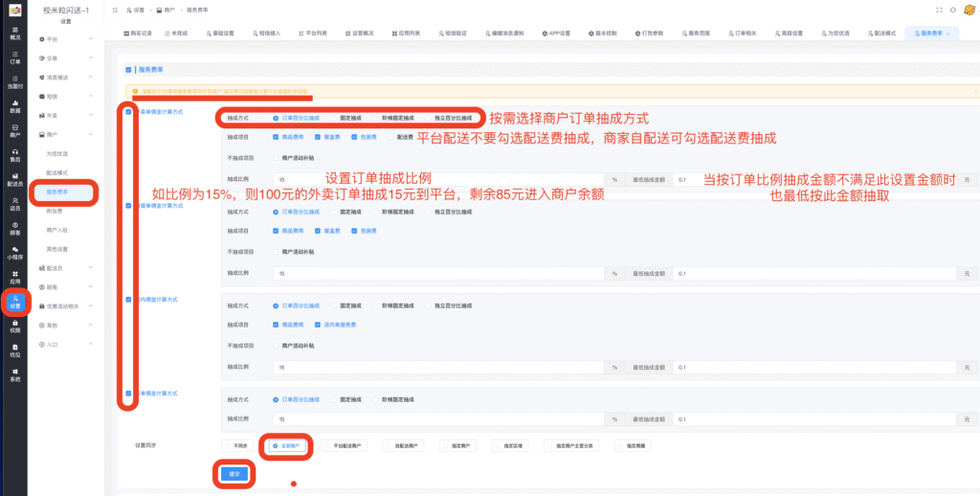Viewport: 980px width, 496px height.
Task: Open the 配送员 section in left rail
Action: [15, 179]
